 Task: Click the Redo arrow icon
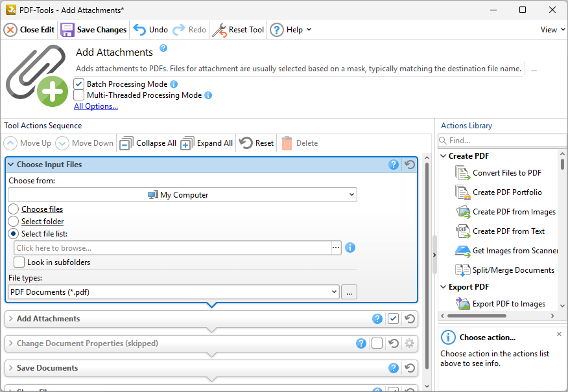coord(178,30)
